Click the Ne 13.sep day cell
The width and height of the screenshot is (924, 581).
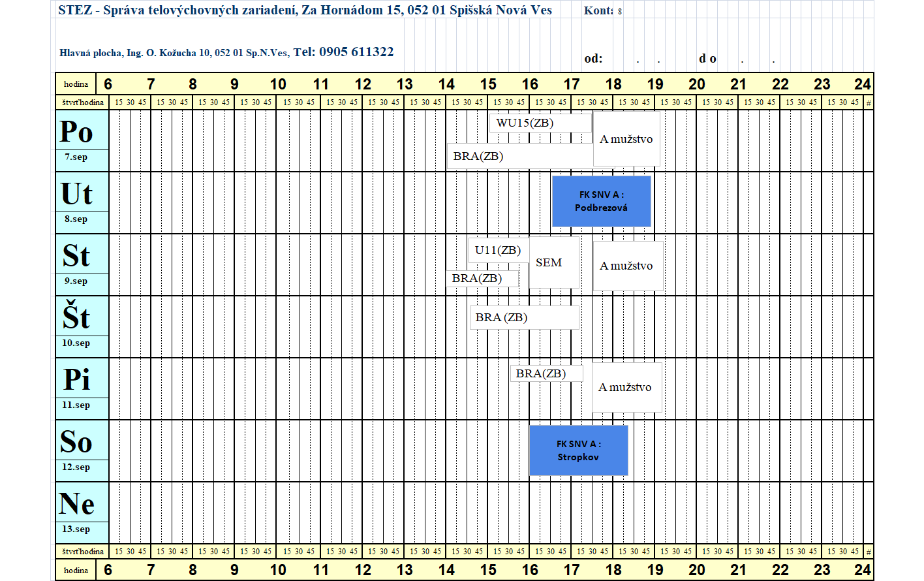82,512
